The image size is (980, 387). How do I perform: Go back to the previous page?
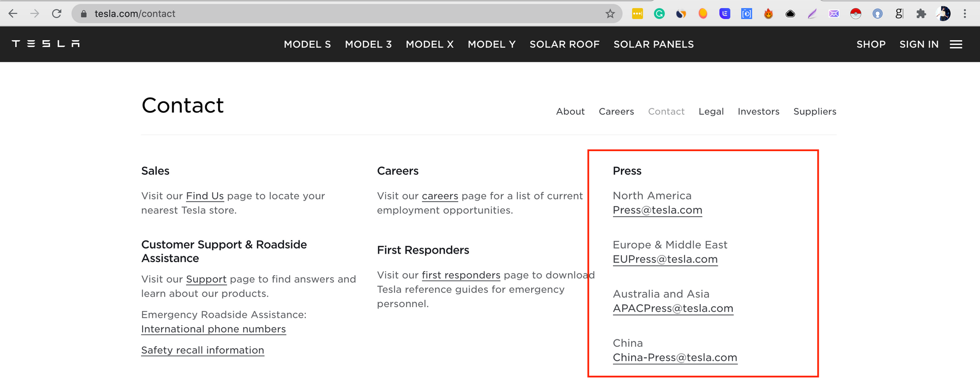click(13, 14)
